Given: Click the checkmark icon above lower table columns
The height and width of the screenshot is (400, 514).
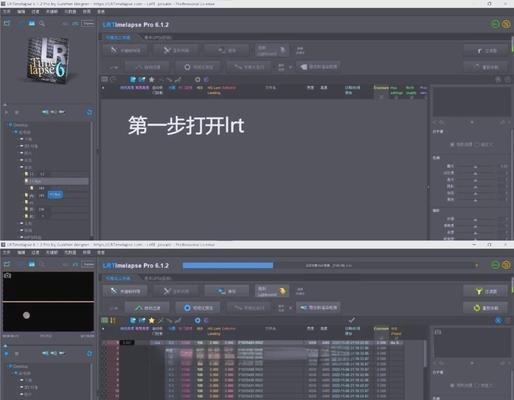Looking at the screenshot, I should coord(352,320).
